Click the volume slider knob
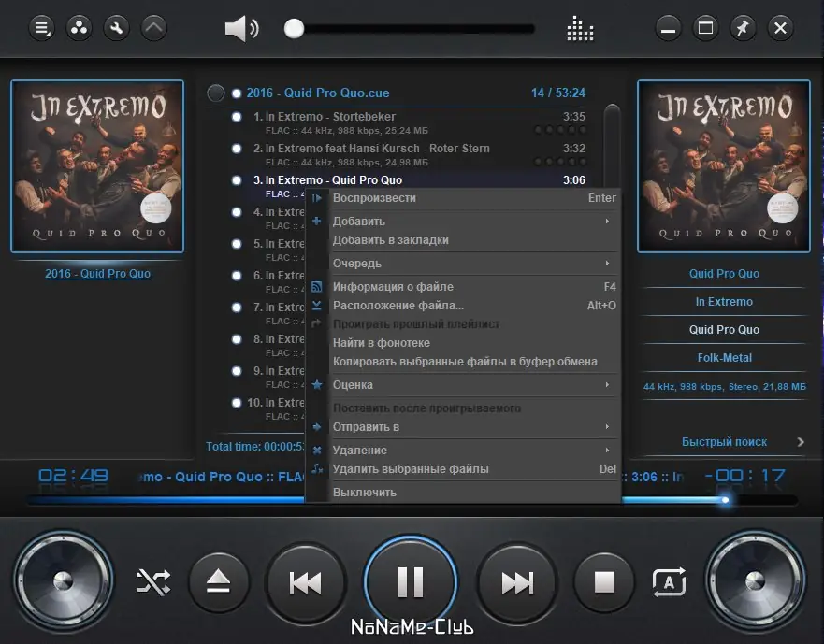 coord(295,28)
